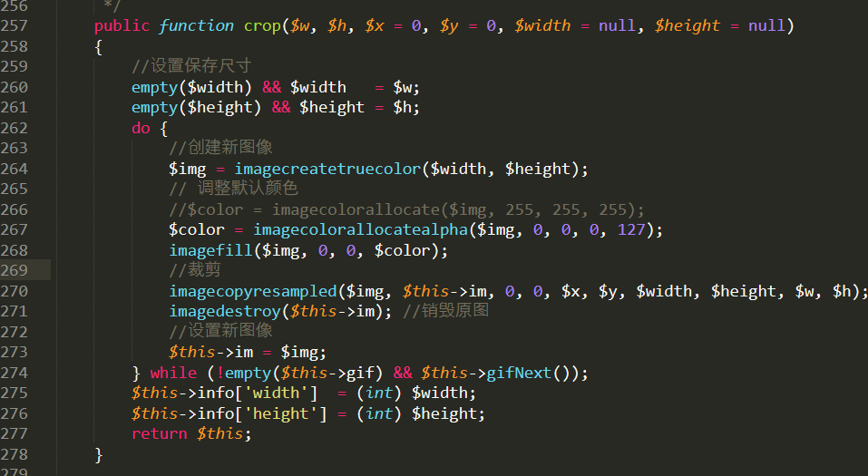Click the highlighted line number 269
This screenshot has width=868, height=476.
(14, 270)
